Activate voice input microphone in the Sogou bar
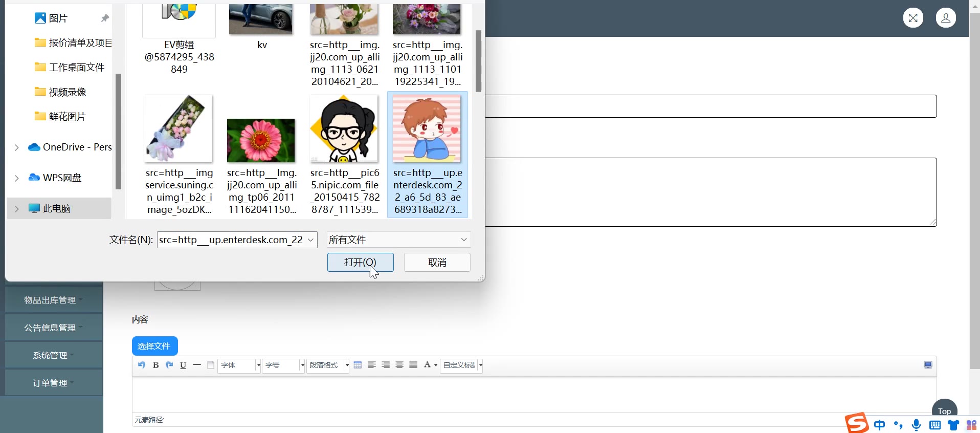The width and height of the screenshot is (980, 433). coord(917,425)
